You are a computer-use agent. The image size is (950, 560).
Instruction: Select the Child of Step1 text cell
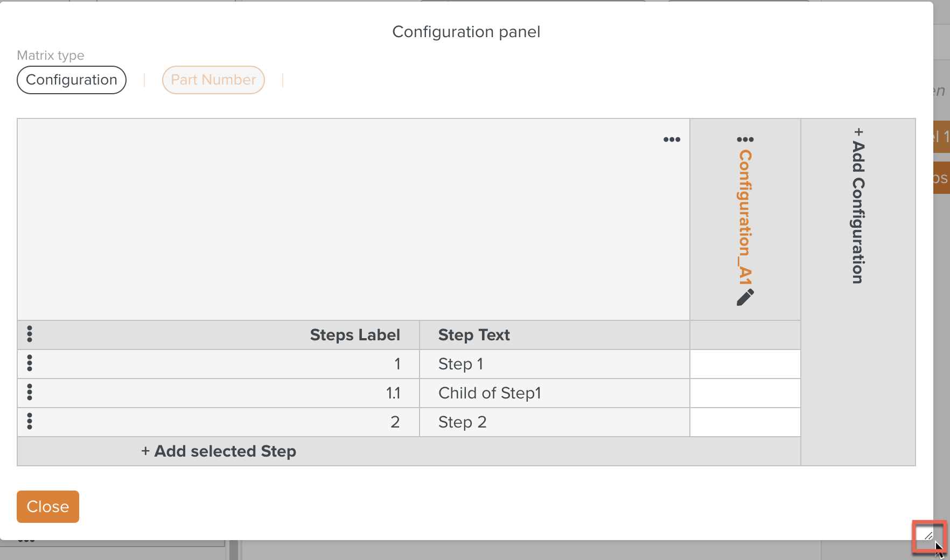pyautogui.click(x=555, y=393)
